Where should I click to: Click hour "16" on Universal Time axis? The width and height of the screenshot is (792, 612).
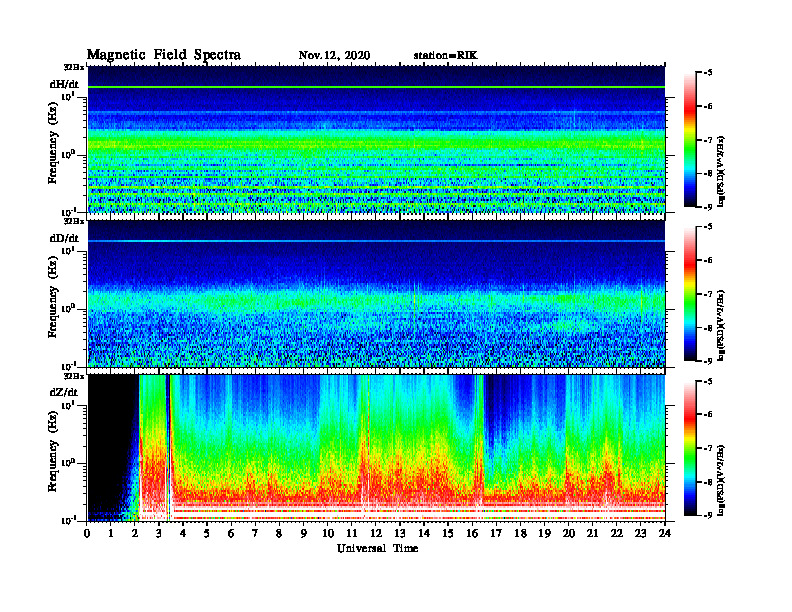(472, 534)
